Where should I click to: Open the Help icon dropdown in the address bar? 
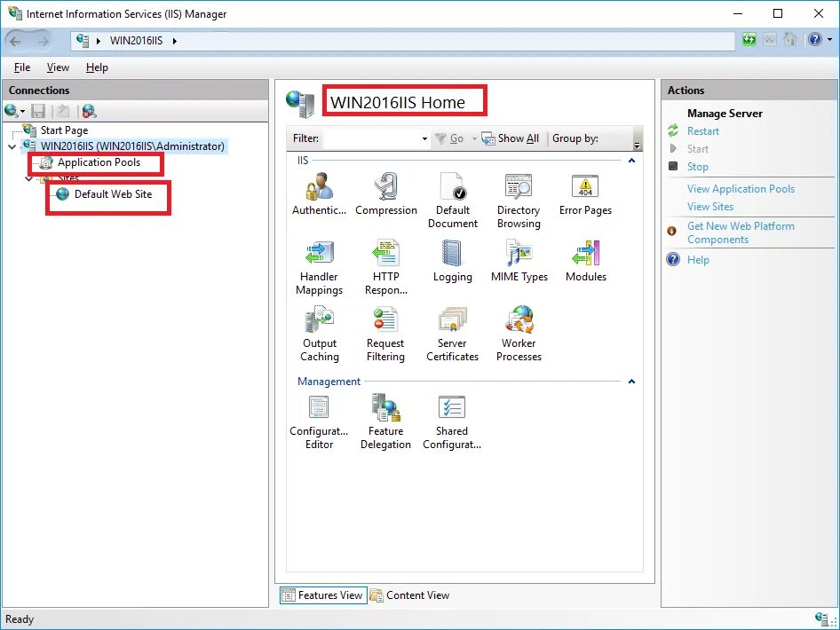point(829,40)
